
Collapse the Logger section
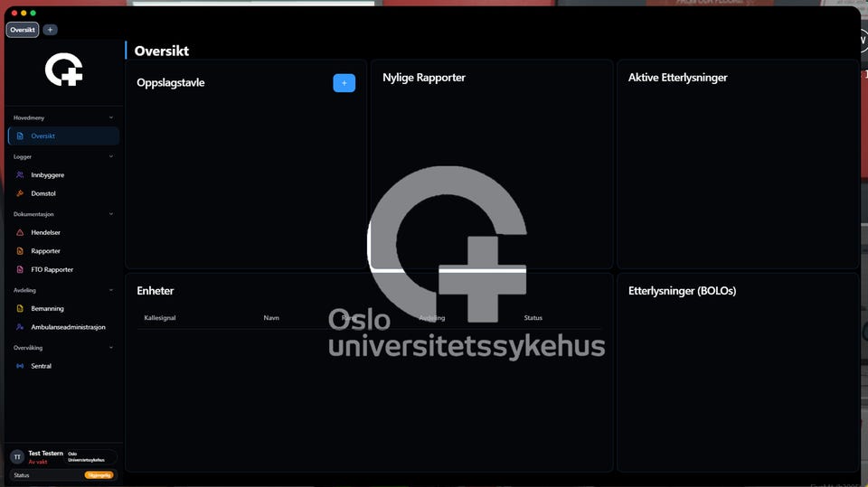[110, 156]
